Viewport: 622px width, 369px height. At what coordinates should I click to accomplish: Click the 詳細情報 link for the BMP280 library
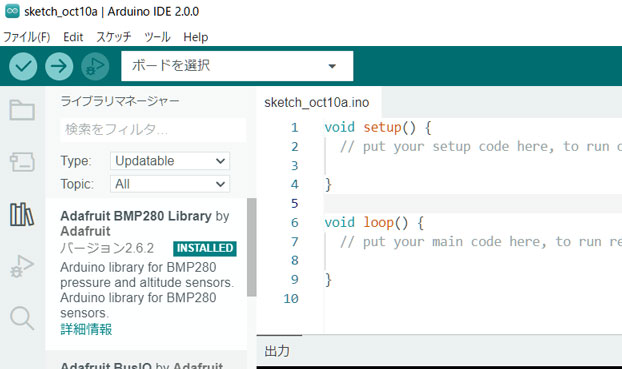coord(86,329)
